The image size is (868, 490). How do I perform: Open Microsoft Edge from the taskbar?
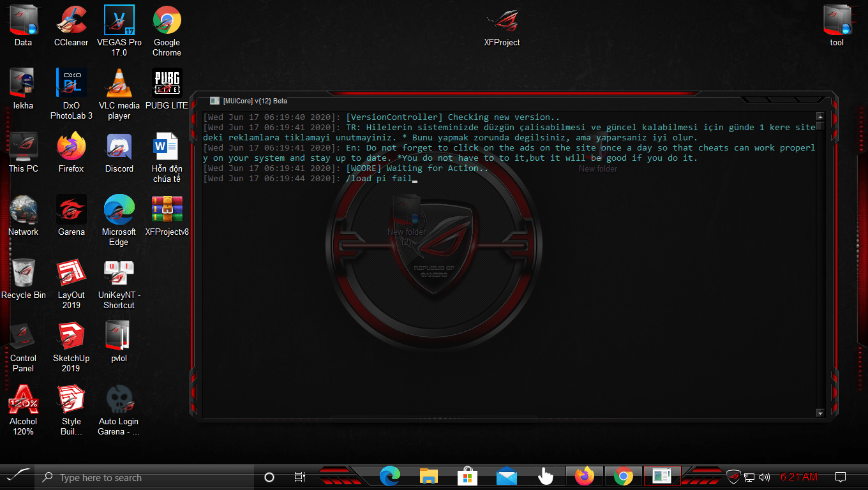[x=389, y=477]
